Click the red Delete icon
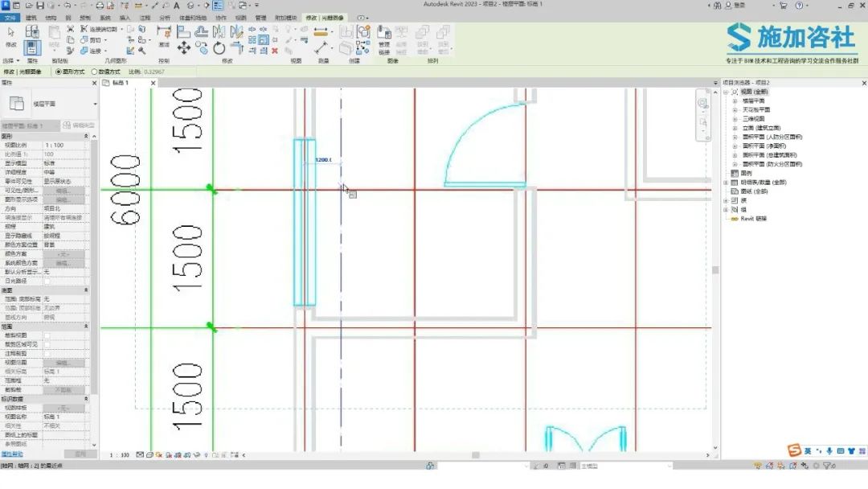The height and width of the screenshot is (489, 868). [275, 51]
